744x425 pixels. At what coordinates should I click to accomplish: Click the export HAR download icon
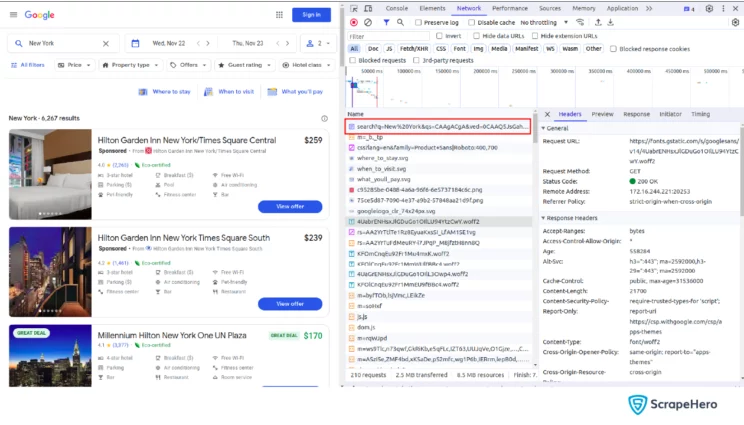tap(611, 22)
